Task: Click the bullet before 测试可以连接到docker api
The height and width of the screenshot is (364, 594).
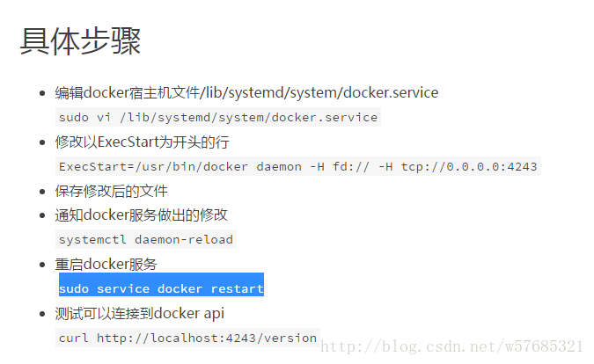Action: point(42,314)
